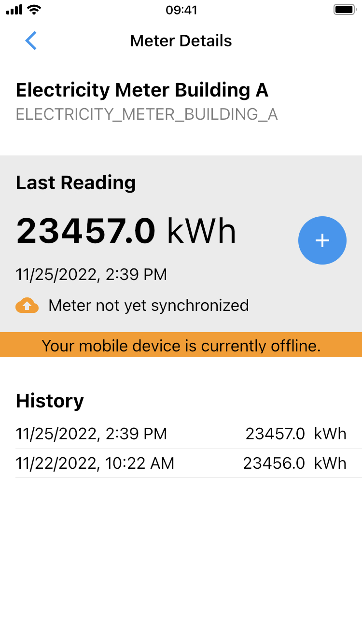Open the 11/25/2022 history entry
Screen dimensions: 362x644
pos(181,434)
